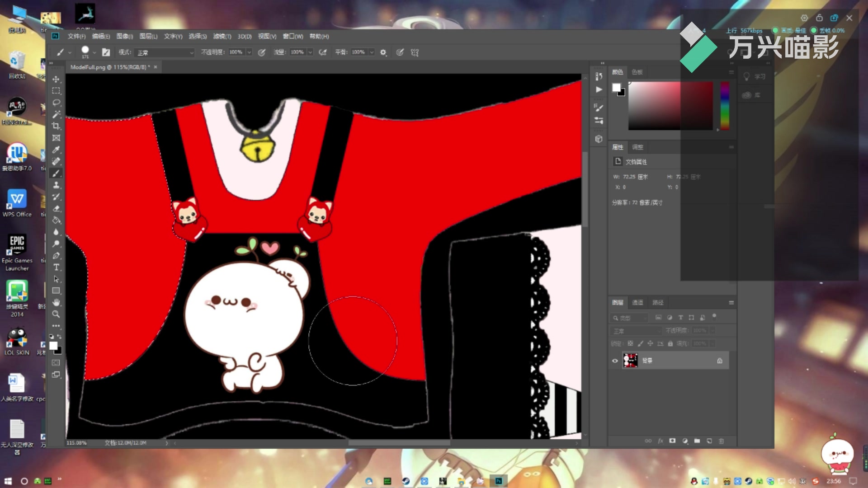This screenshot has width=868, height=488.
Task: Toggle lock transparent pixels in Layers panel
Action: 630,343
